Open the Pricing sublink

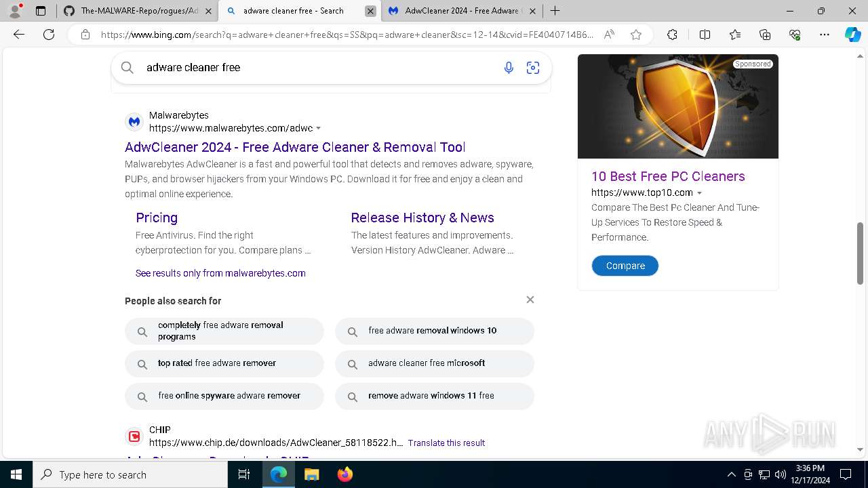(x=157, y=218)
